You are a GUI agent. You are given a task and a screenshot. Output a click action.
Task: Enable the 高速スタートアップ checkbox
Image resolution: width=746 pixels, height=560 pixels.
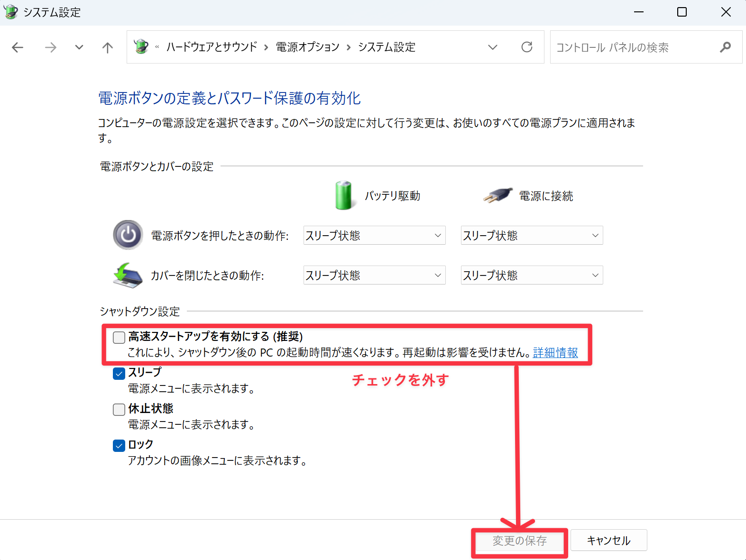(x=119, y=337)
